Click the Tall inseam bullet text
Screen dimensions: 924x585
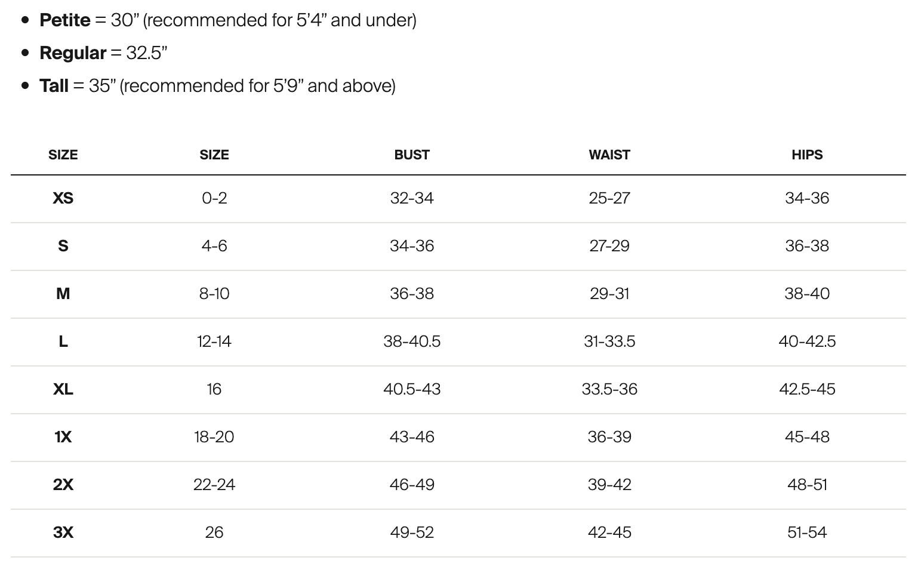[217, 86]
